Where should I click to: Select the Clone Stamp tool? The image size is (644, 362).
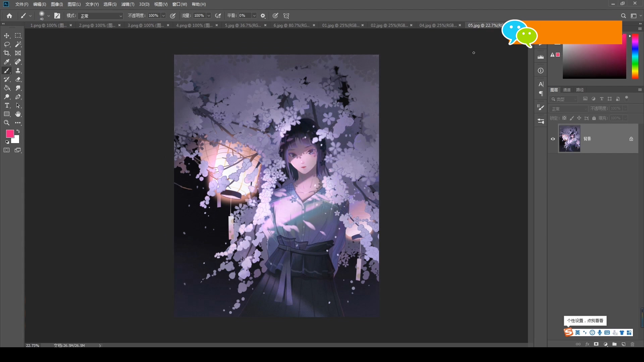pyautogui.click(x=18, y=70)
